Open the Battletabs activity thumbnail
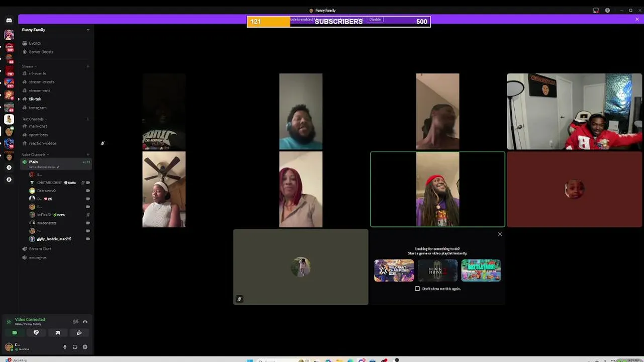Screen dimensions: 644x362 pos(481,270)
